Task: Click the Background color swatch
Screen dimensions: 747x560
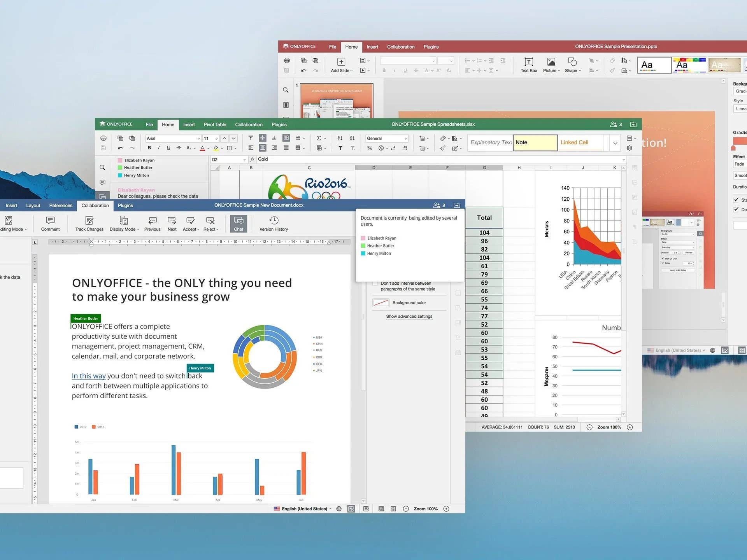Action: coord(381,303)
